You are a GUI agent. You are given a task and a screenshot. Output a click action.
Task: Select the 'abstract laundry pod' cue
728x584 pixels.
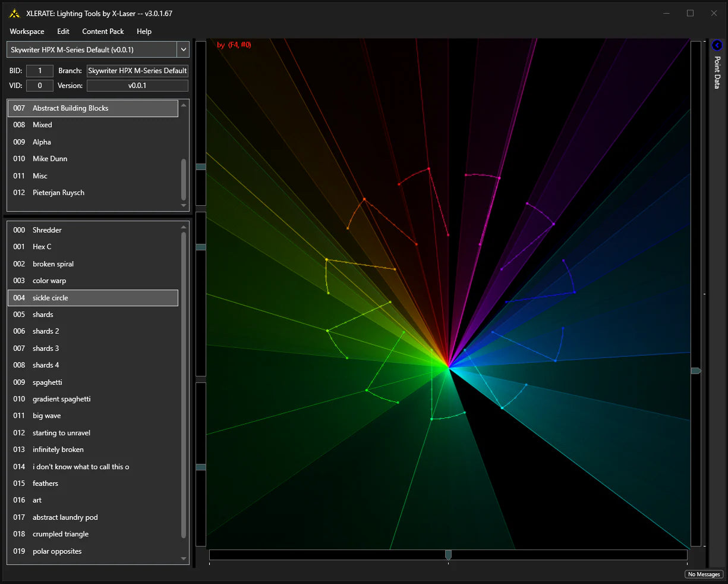65,517
